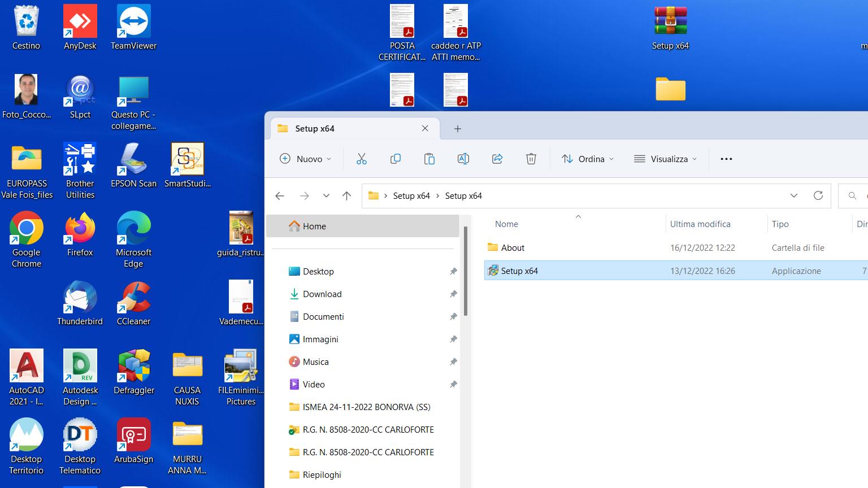
Task: Add a new Explorer tab
Action: 458,129
